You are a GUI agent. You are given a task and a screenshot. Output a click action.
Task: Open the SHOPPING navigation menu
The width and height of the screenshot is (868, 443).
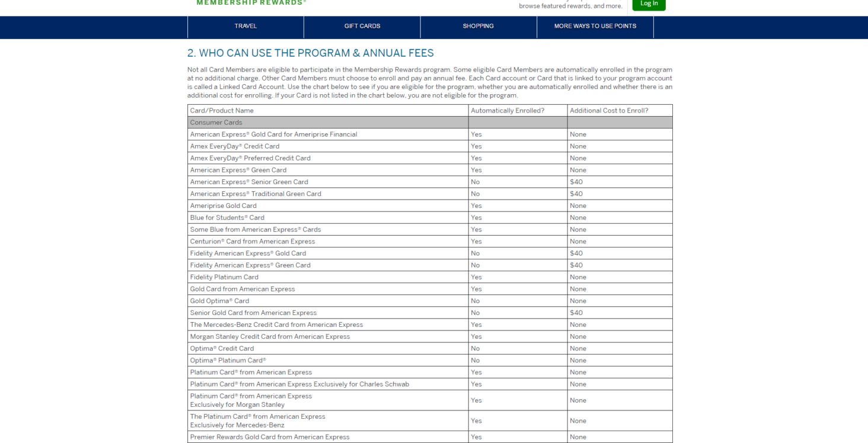coord(478,27)
